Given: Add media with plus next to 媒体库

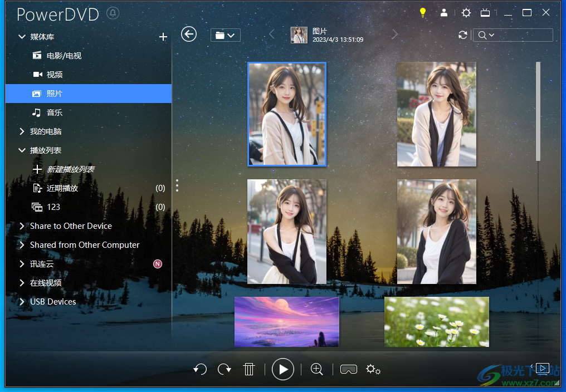Looking at the screenshot, I should [x=163, y=37].
